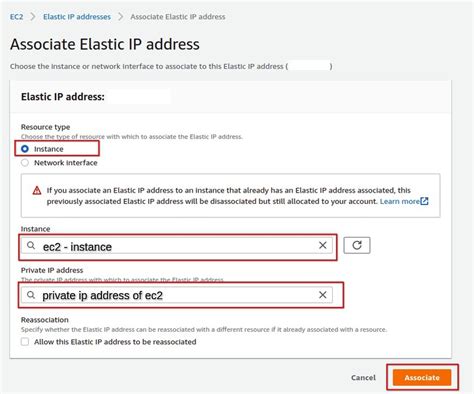474x394 pixels.
Task: Click the breadcrumb chevron after Elastic IP addresses
Action: (121, 16)
